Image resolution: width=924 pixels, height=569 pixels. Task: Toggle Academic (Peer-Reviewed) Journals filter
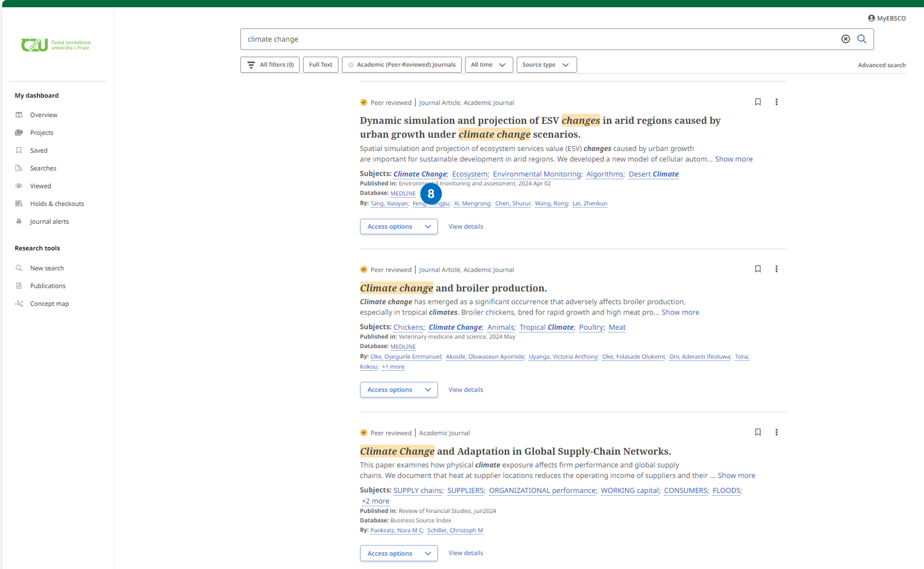click(x=401, y=65)
